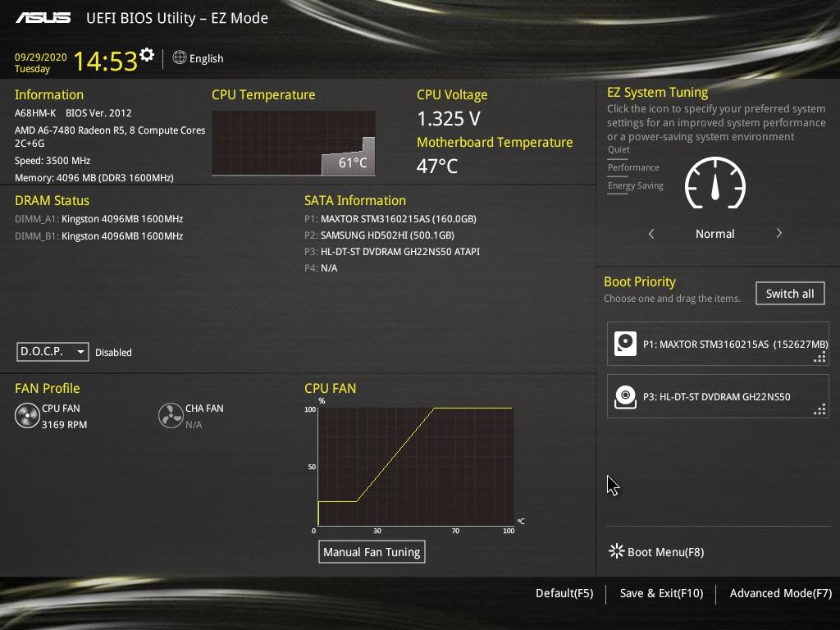Click the 14:53 clock time
840x630 pixels.
pyautogui.click(x=106, y=61)
